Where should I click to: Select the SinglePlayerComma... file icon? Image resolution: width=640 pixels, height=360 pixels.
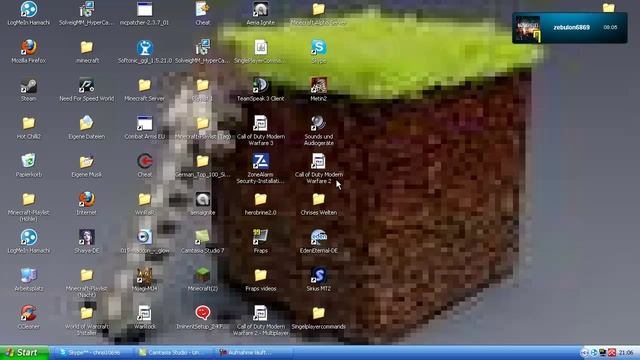260,47
